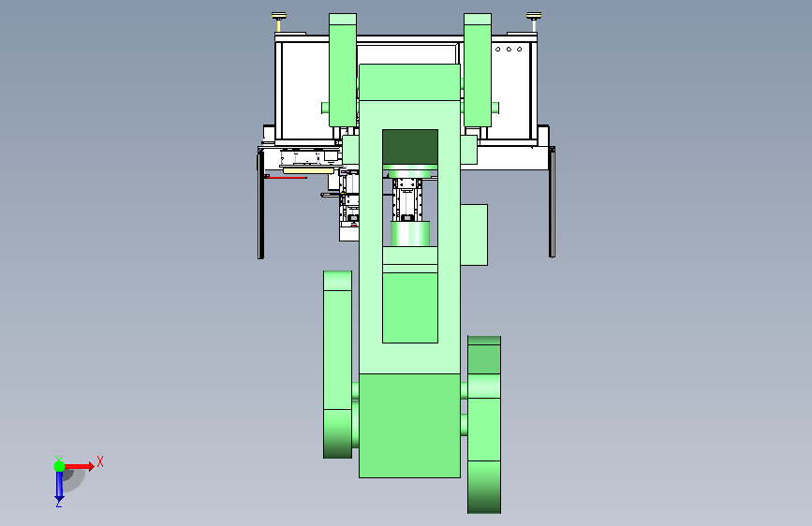Select the small green box right of press frame
Screen dimensions: 812x526
point(474,235)
